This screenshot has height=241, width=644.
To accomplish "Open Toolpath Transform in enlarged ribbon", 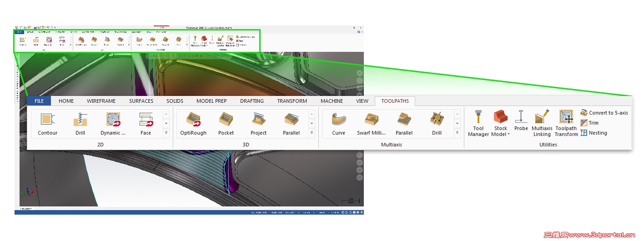I will pos(566,123).
